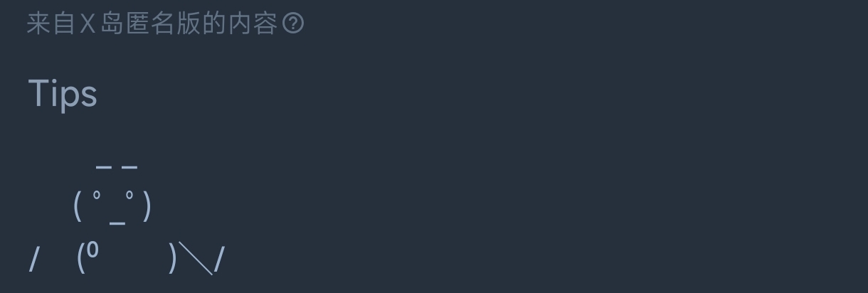Click the right eye of the ASCII face
The image size is (868, 293).
pyautogui.click(x=129, y=201)
